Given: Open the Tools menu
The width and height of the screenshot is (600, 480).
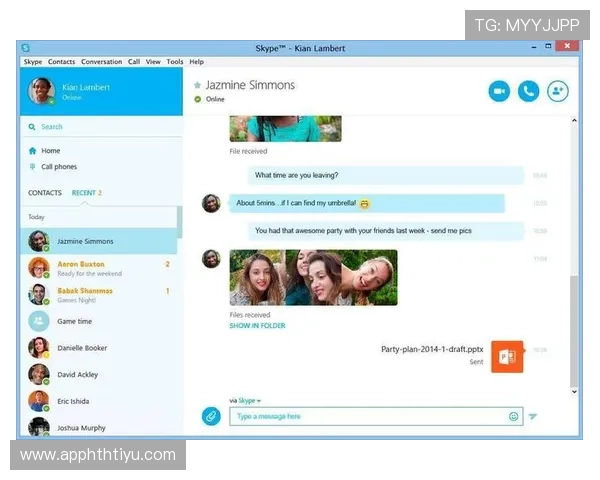Looking at the screenshot, I should point(175,62).
